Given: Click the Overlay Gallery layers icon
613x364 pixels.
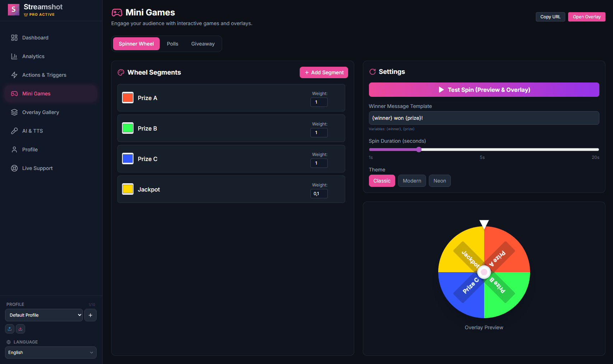Looking at the screenshot, I should tap(14, 112).
